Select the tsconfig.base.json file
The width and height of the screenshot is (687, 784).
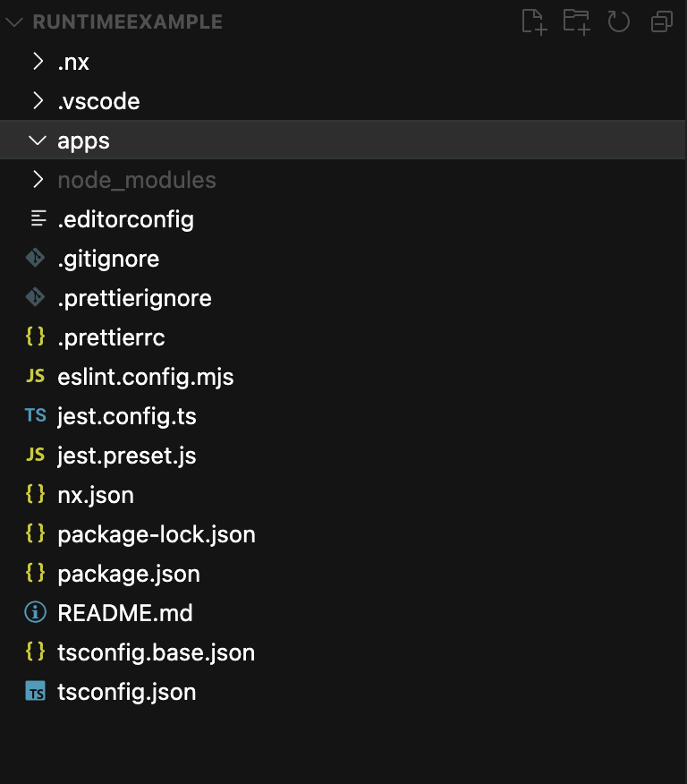156,652
